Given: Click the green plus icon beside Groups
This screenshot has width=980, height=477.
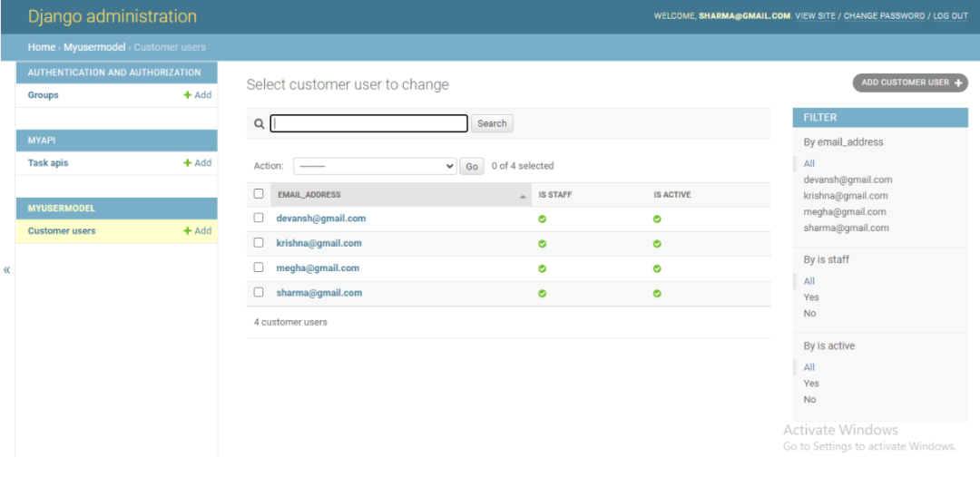Looking at the screenshot, I should 187,95.
